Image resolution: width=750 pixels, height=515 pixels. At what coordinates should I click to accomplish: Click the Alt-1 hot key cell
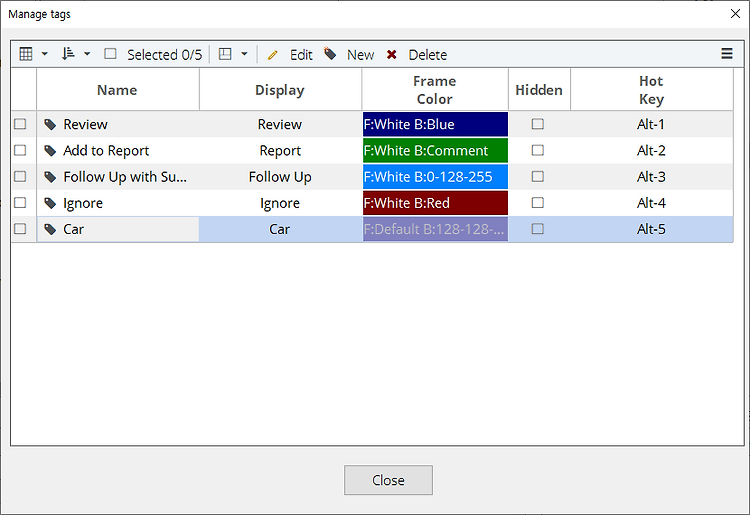[651, 124]
